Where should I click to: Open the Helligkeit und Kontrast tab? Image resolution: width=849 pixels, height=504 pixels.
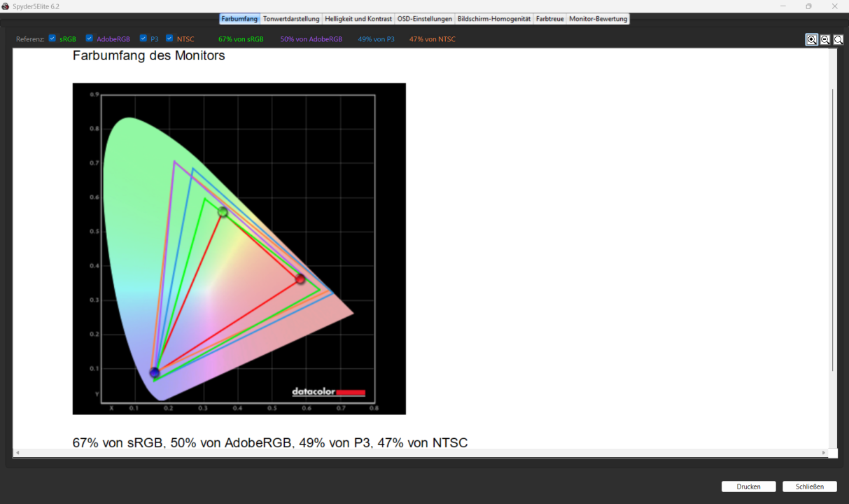pos(358,19)
